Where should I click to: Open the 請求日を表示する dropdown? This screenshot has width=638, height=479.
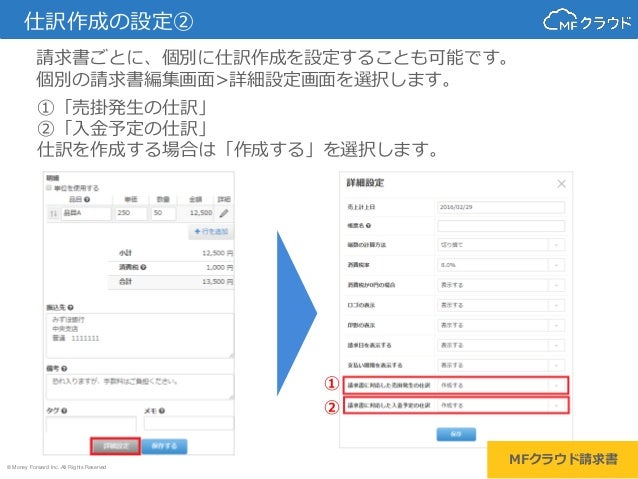coord(501,345)
